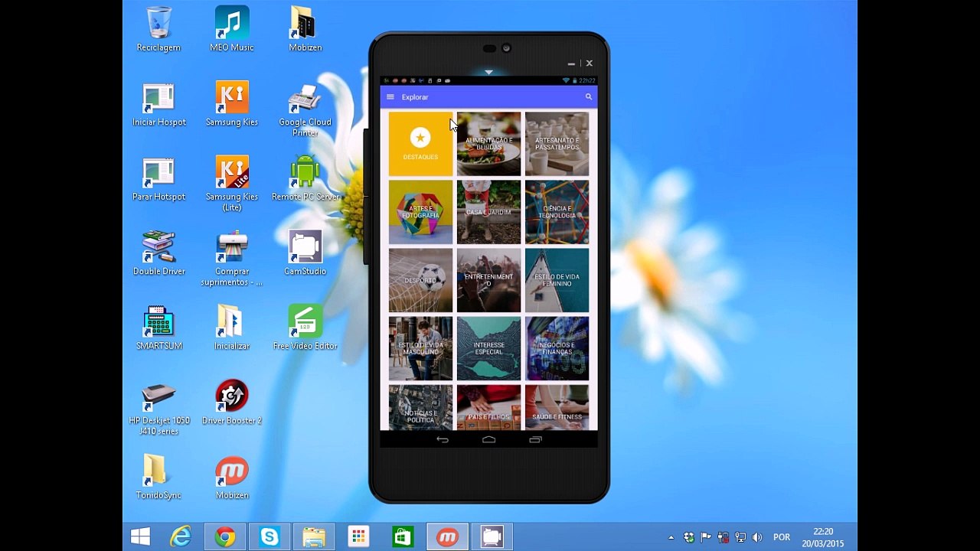The width and height of the screenshot is (980, 551).
Task: Open the colorful grid app on taskbar
Action: 358,536
